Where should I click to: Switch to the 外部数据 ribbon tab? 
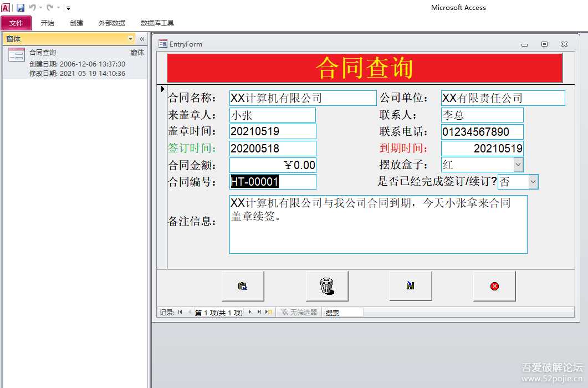coord(111,23)
